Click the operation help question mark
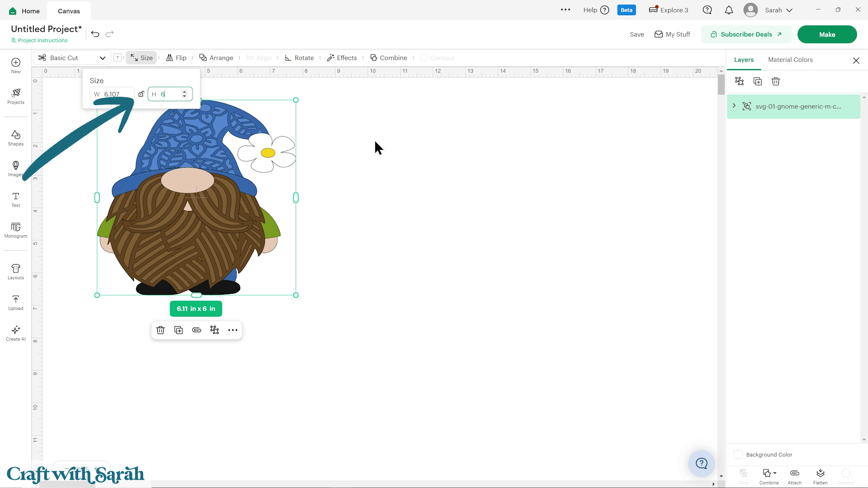868x488 pixels. (118, 58)
